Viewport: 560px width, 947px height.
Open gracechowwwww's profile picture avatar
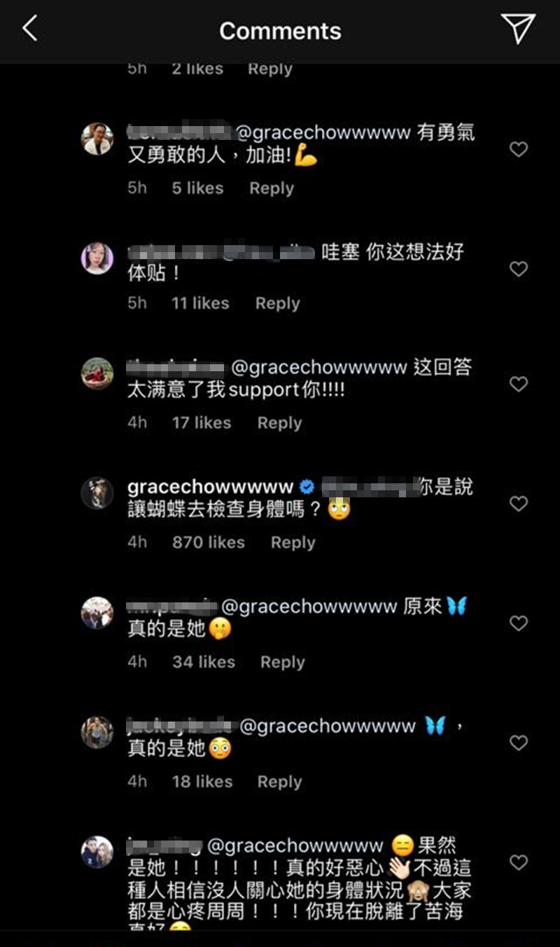tap(97, 493)
